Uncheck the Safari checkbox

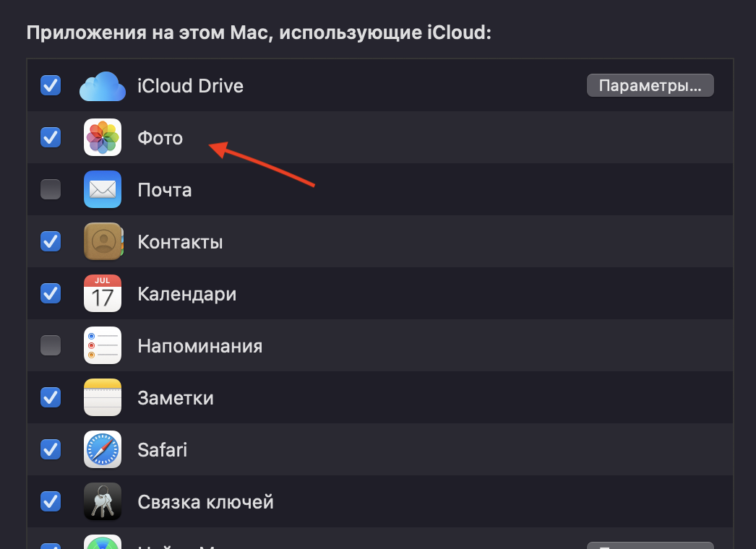click(x=51, y=449)
